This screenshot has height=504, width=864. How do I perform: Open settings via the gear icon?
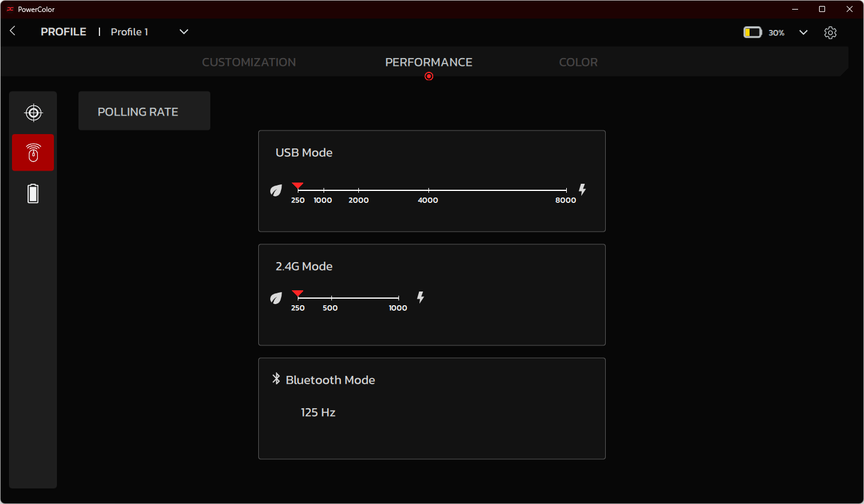tap(830, 32)
